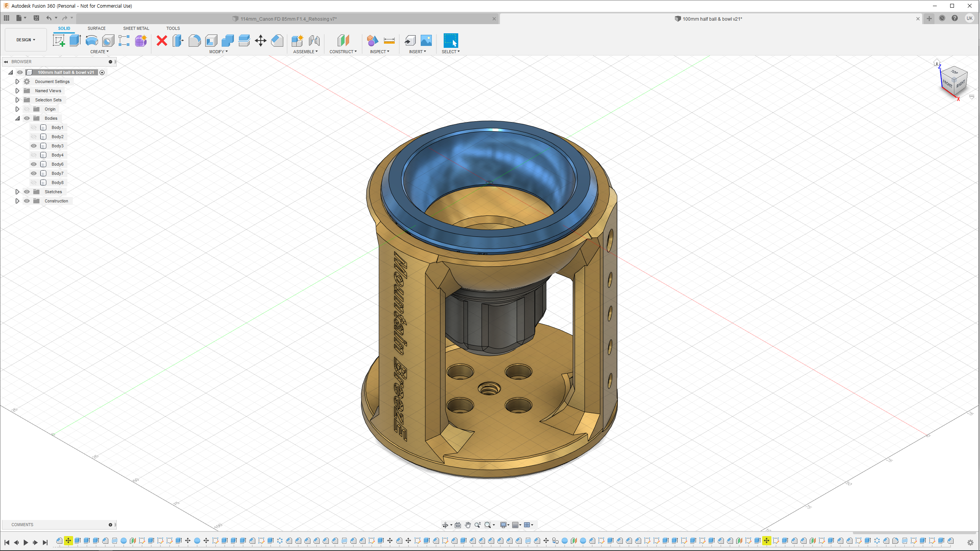Open the Measure tool in Inspect
980x551 pixels.
click(x=389, y=40)
